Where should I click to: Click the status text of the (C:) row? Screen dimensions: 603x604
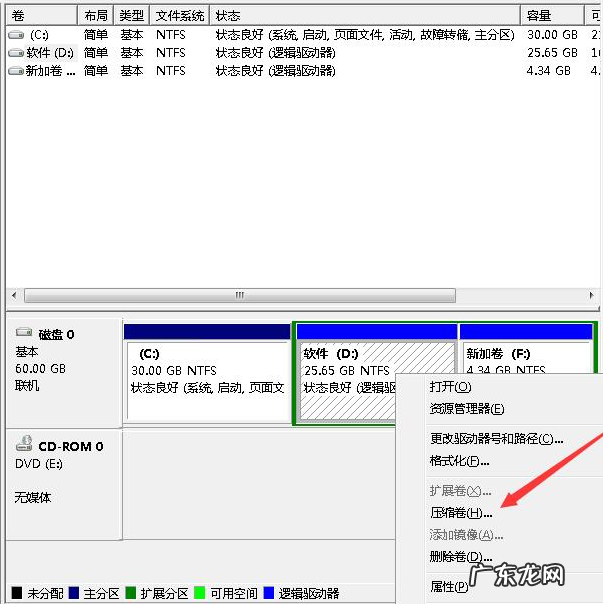click(365, 35)
